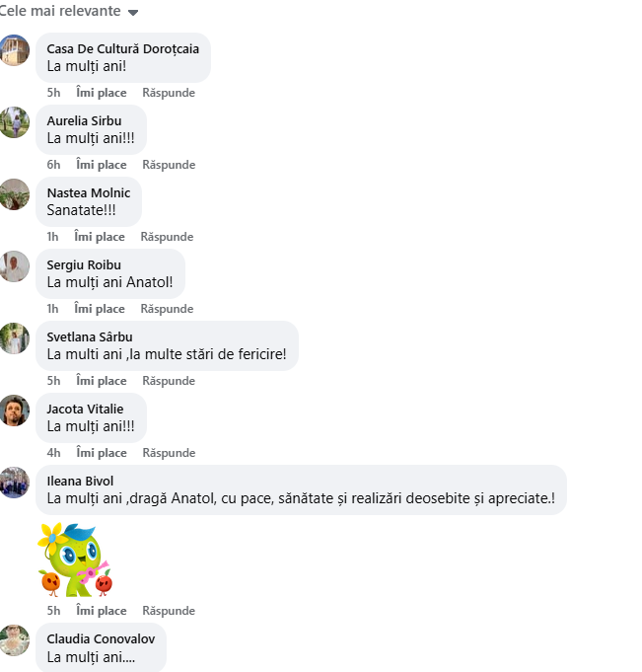Screen dimensions: 642x672
Task: Like Ileana Bivol's comment
Action: (102, 610)
